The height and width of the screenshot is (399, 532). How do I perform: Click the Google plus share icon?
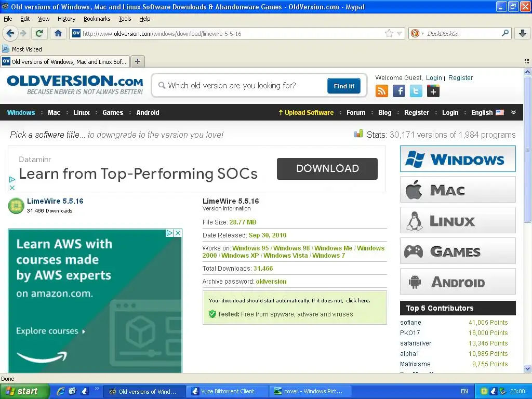click(x=433, y=91)
